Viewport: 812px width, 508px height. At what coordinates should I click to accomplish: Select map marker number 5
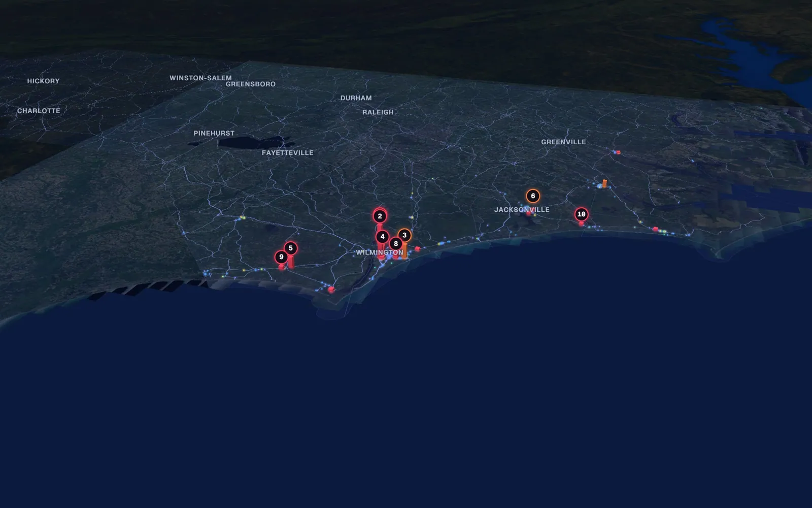[291, 248]
